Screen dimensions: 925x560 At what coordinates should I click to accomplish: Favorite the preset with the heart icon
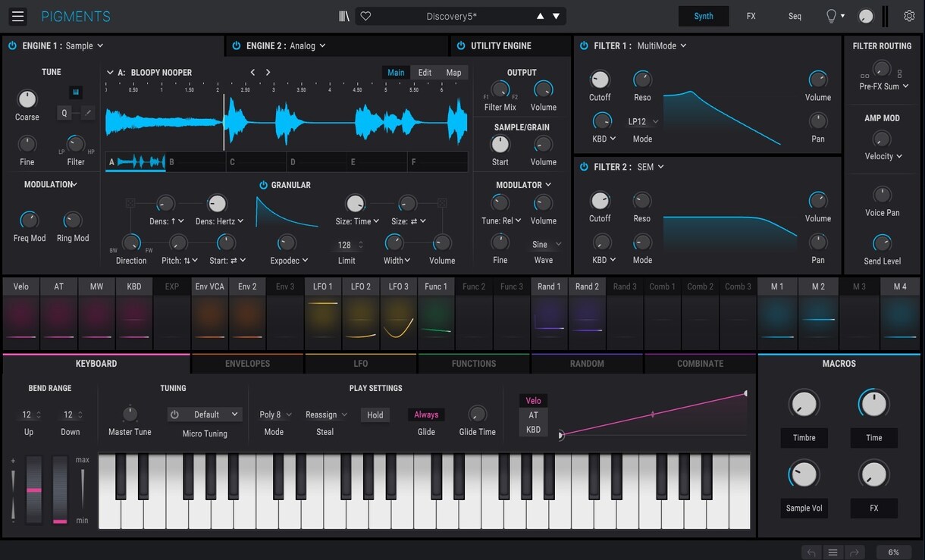pyautogui.click(x=365, y=16)
